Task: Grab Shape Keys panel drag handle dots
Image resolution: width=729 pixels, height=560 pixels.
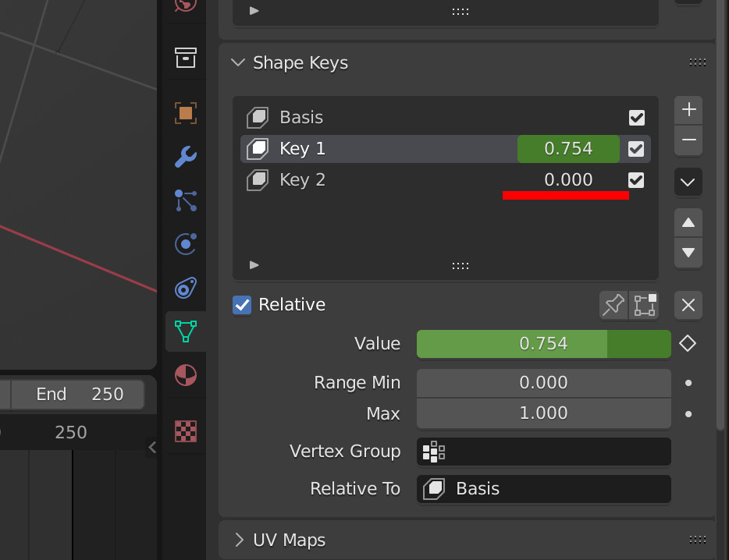Action: point(697,62)
